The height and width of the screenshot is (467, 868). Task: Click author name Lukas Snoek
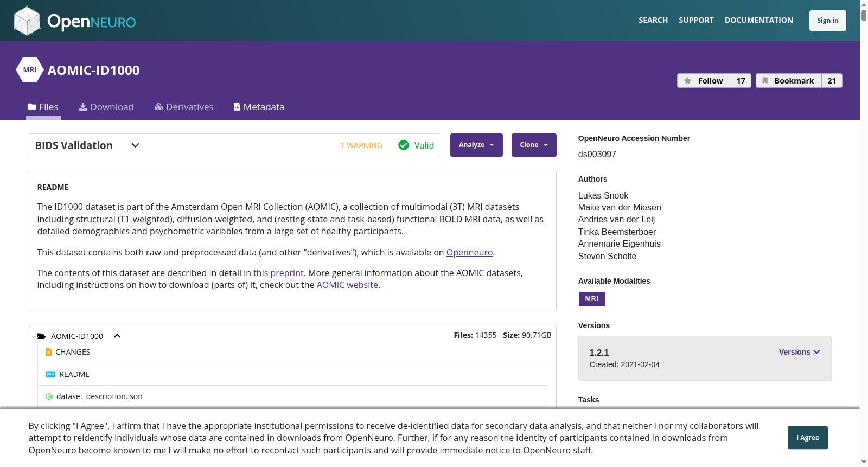coord(603,195)
